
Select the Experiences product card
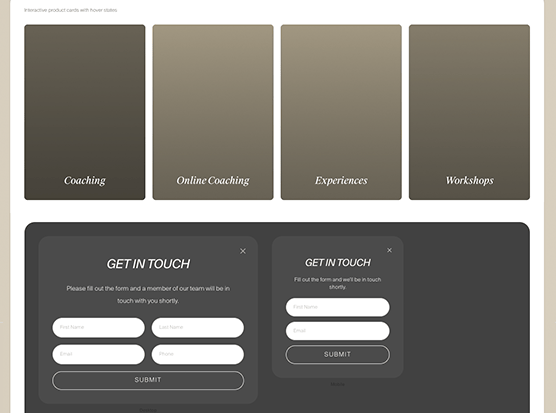[x=341, y=112]
